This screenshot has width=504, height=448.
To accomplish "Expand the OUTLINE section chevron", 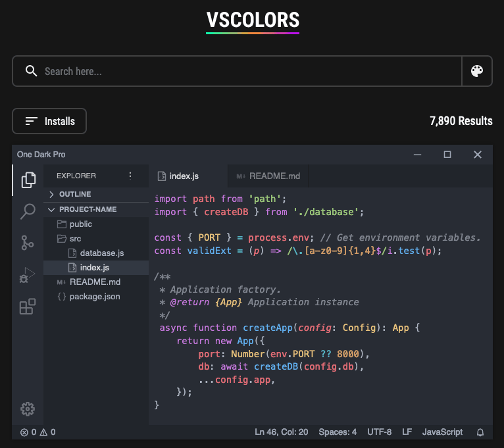I will 51,194.
